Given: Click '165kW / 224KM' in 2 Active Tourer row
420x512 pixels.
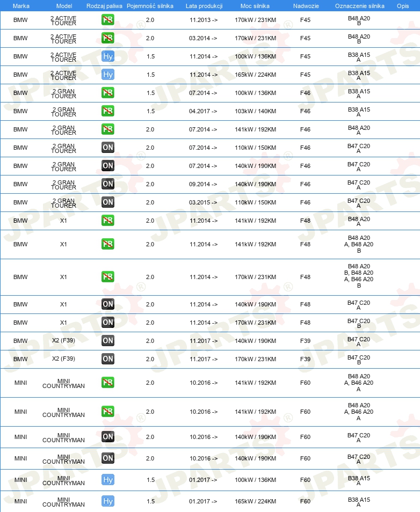Looking at the screenshot, I should coord(255,75).
